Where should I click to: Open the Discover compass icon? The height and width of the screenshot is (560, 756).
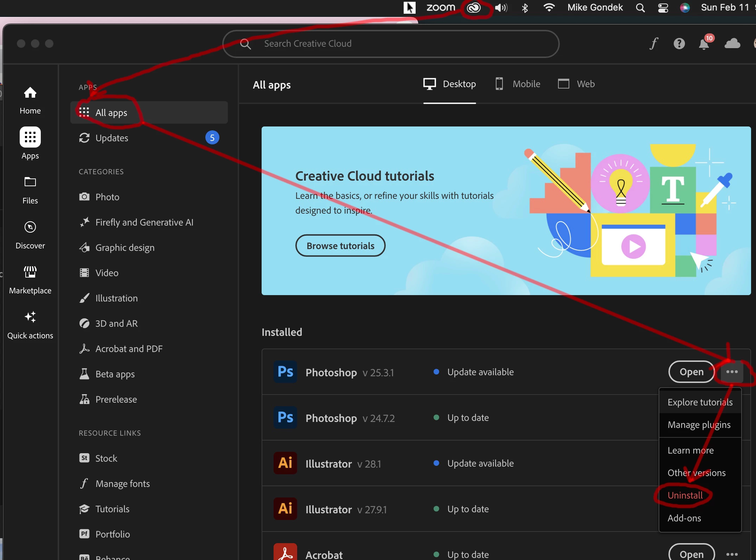point(30,227)
